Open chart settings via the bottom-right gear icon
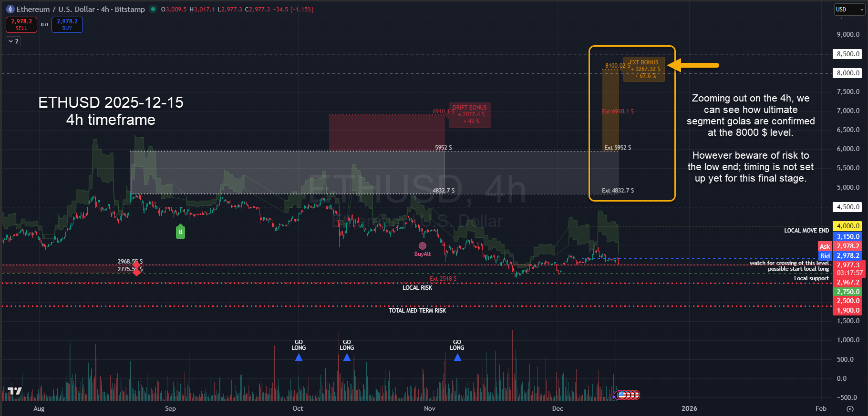This screenshot has width=868, height=416. 850,409
